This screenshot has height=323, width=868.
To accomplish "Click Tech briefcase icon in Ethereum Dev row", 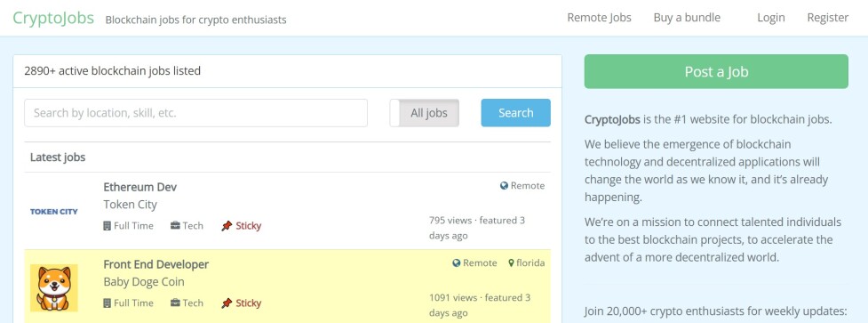I will [x=175, y=225].
